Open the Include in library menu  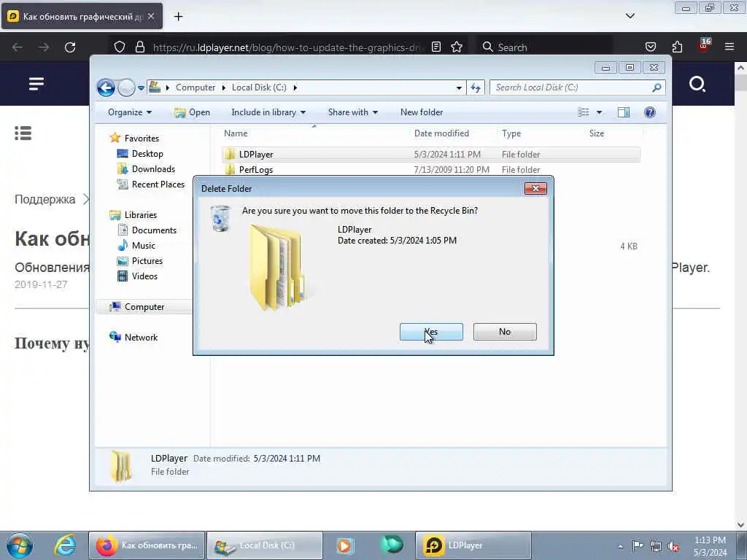pyautogui.click(x=268, y=112)
